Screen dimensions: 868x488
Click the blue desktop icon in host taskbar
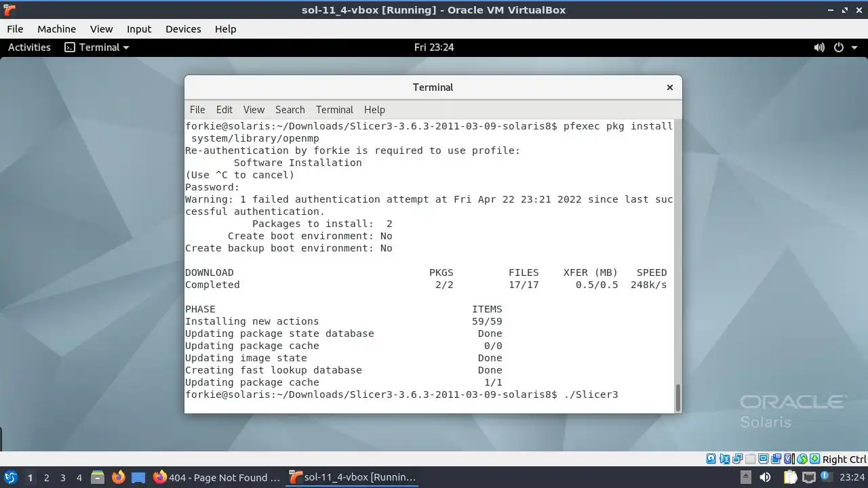click(x=138, y=477)
